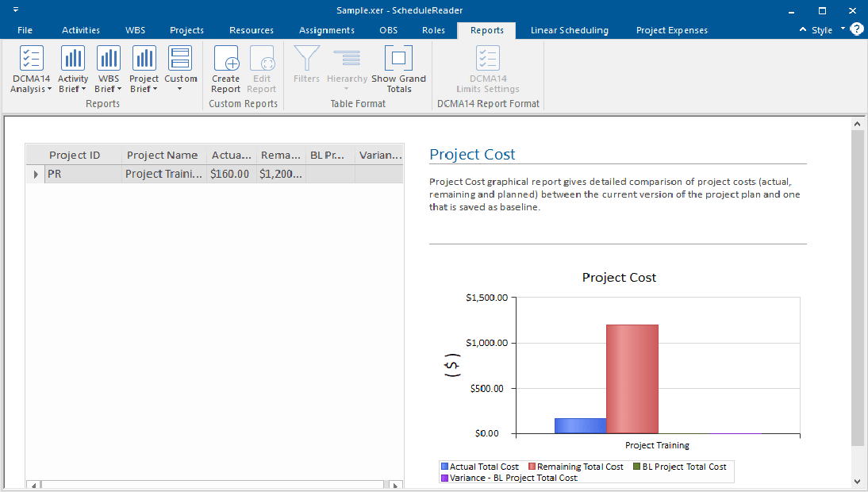Click the Create Report icon

pyautogui.click(x=226, y=60)
